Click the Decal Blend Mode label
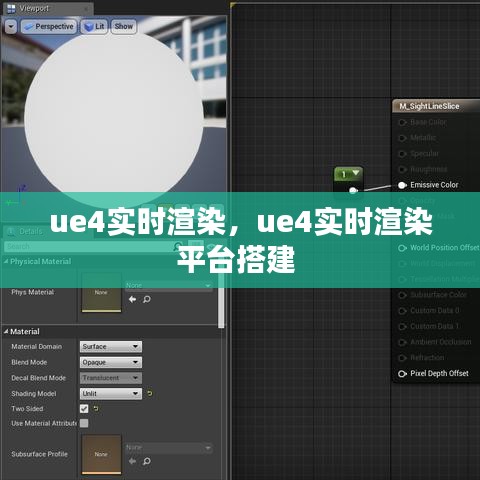The width and height of the screenshot is (480, 480). [x=39, y=378]
